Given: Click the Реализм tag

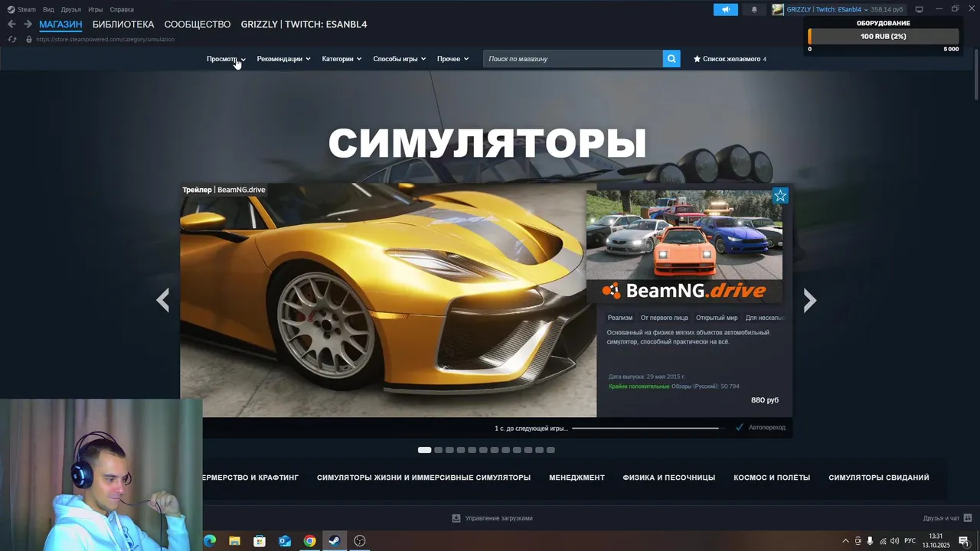Looking at the screenshot, I should [x=620, y=318].
